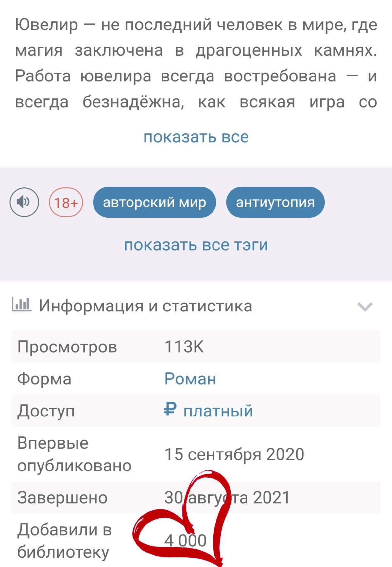Select the антиутопия tag
The image size is (392, 567).
[275, 203]
